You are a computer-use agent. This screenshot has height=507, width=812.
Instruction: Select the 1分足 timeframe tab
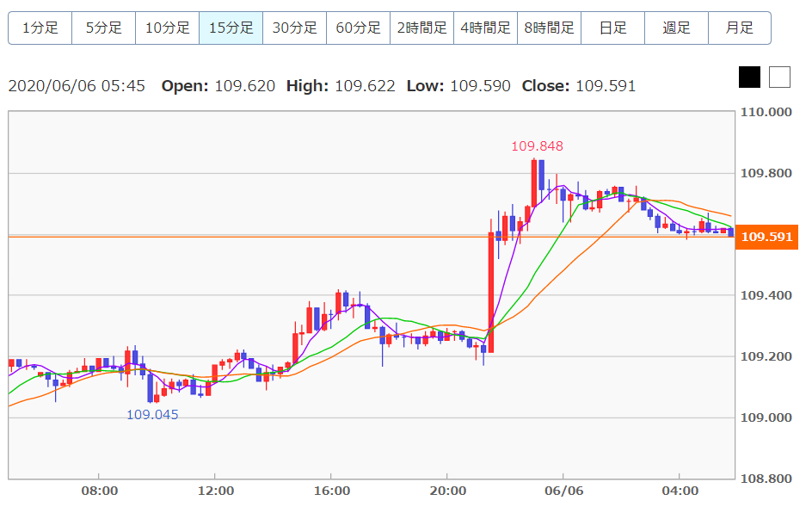[40, 28]
